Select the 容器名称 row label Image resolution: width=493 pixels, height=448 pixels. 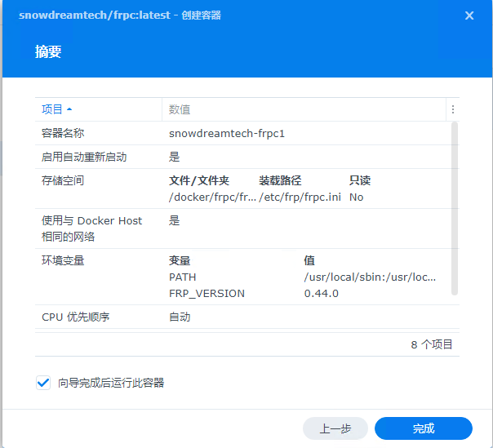tap(63, 133)
